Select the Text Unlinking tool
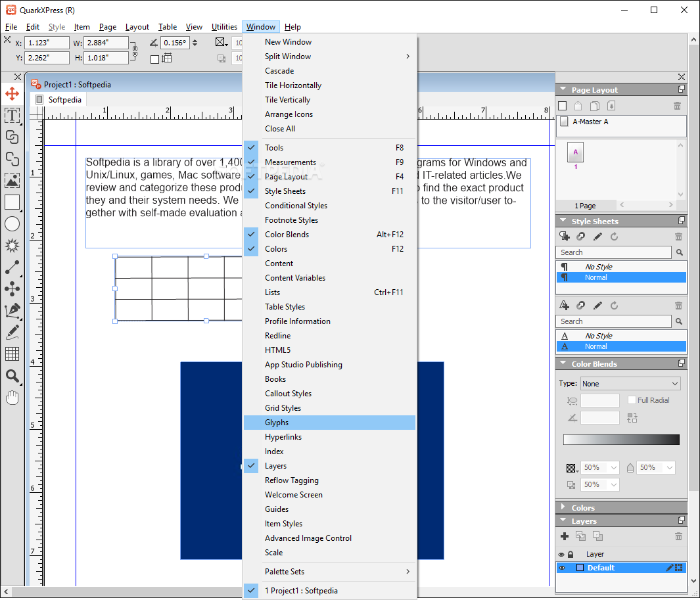Screen dimensions: 700x600 (12, 159)
